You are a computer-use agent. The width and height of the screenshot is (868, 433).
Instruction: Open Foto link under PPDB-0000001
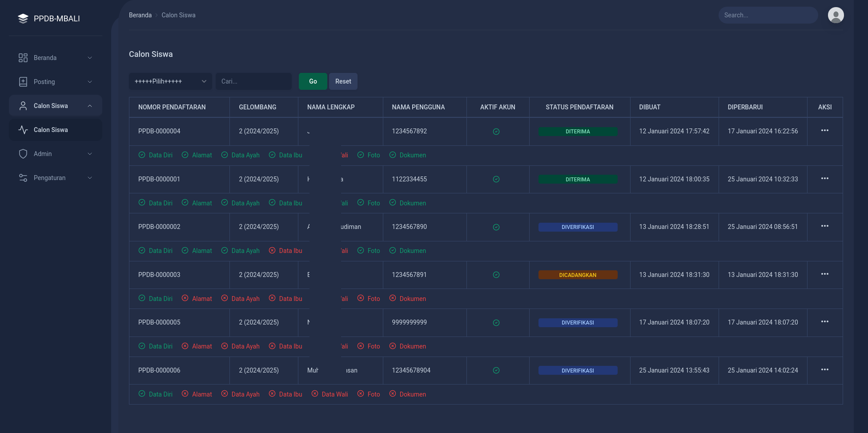(x=369, y=203)
